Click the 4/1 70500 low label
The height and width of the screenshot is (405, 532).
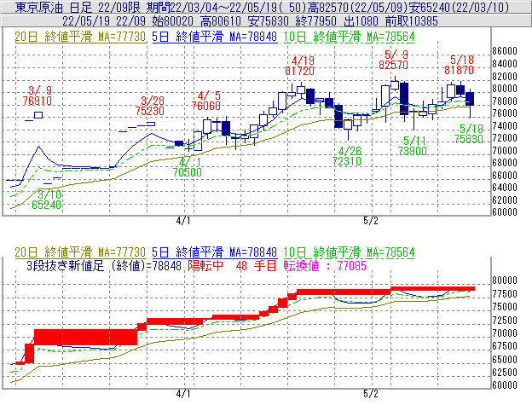pos(188,167)
